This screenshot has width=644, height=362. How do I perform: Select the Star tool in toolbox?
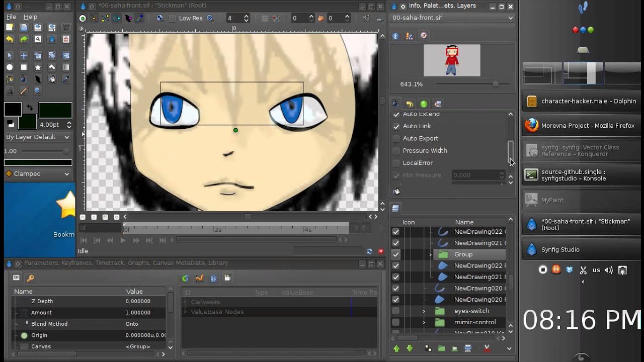(38, 67)
